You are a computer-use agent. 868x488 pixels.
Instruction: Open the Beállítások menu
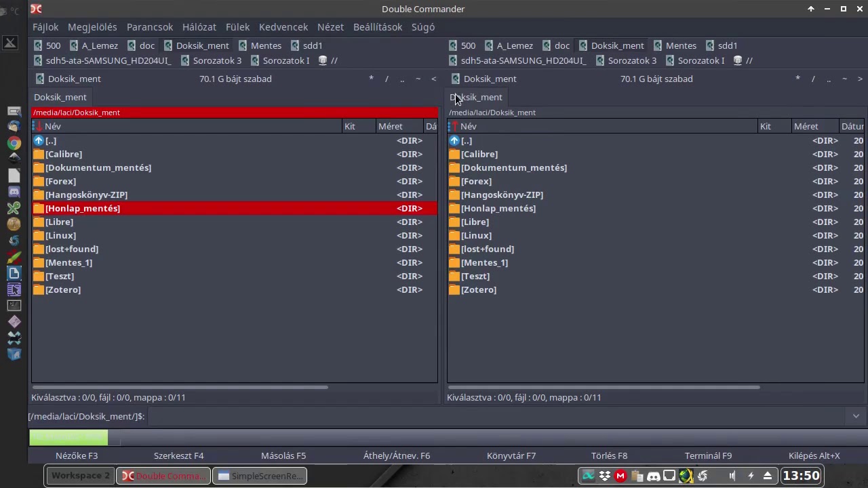click(x=378, y=27)
